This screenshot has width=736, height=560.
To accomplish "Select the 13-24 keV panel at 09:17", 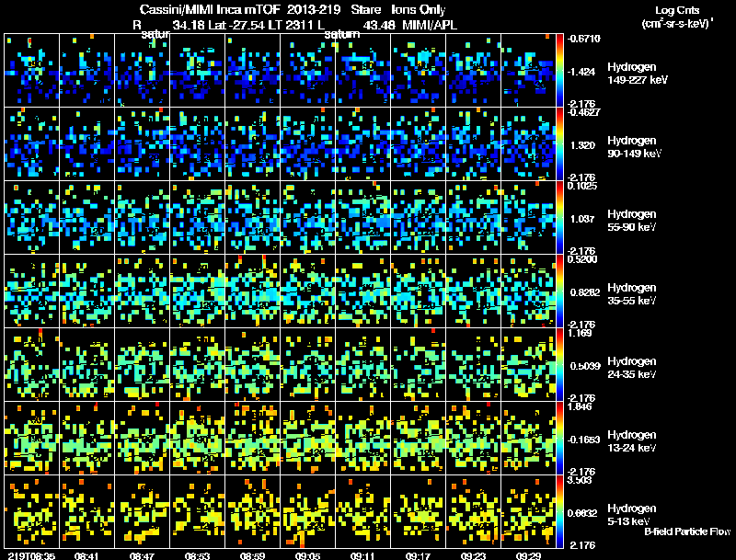I will [x=418, y=439].
